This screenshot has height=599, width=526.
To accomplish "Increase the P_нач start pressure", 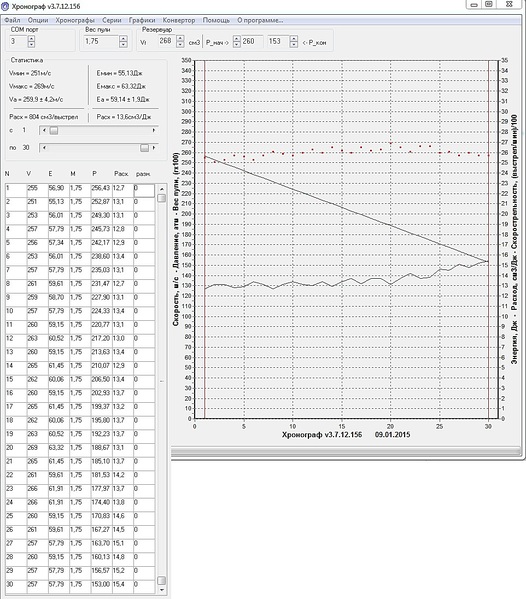I will coord(237,38).
